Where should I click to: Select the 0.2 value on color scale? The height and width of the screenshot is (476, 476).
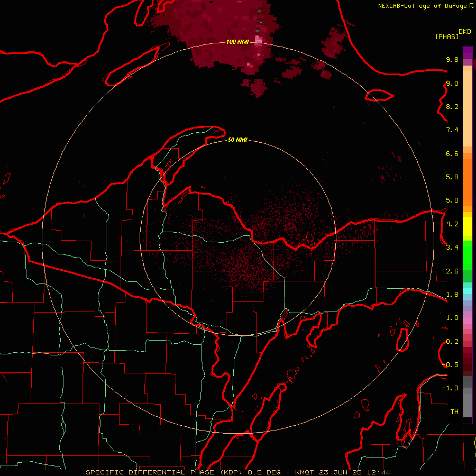coord(452,342)
